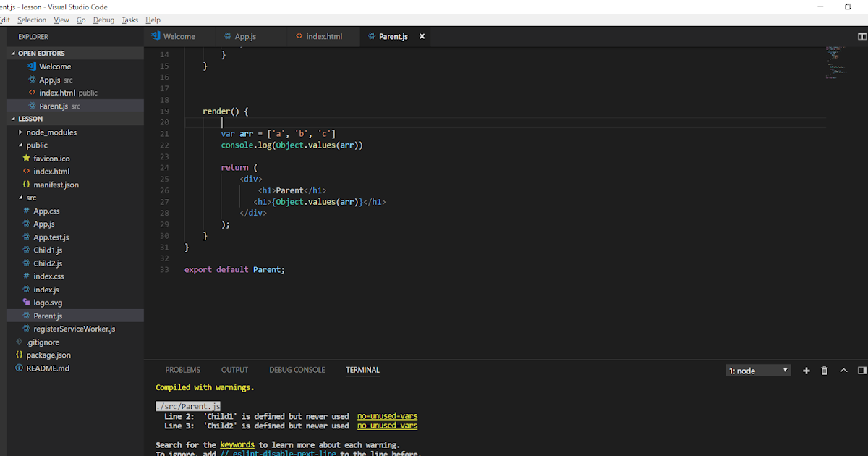This screenshot has height=456, width=868.
Task: Open the no-unused-vars link
Action: click(x=387, y=416)
